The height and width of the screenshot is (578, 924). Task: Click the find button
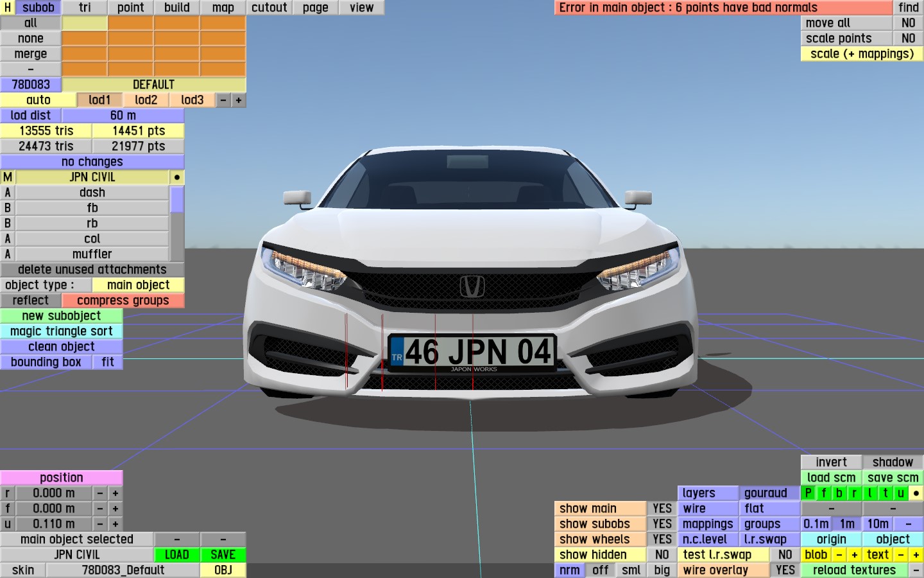click(909, 8)
